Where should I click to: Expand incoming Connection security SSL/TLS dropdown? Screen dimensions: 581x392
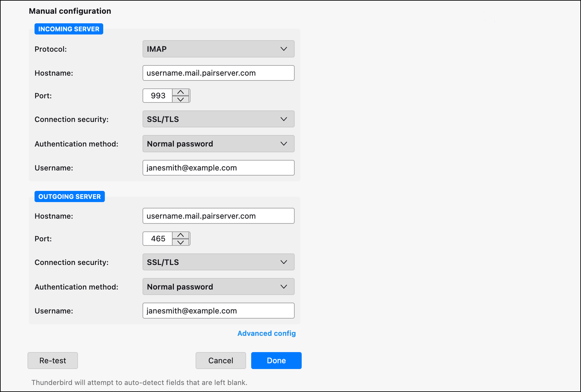click(218, 119)
